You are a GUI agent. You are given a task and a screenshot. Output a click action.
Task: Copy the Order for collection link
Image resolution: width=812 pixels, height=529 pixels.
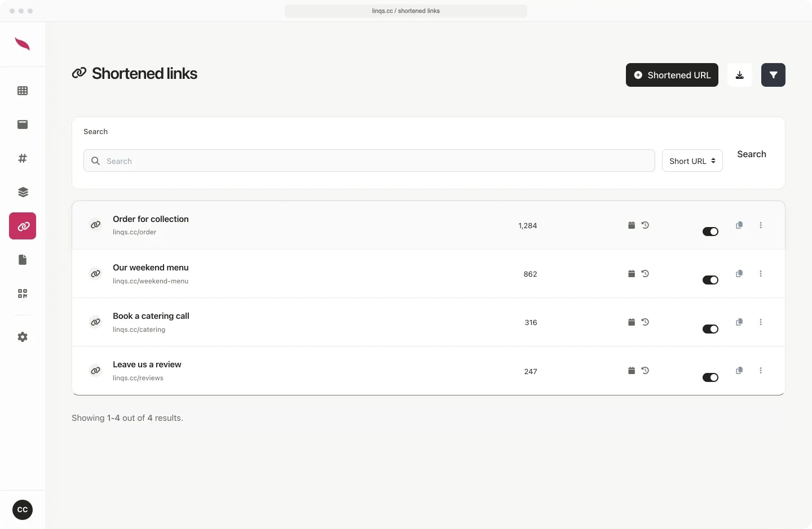click(x=739, y=225)
